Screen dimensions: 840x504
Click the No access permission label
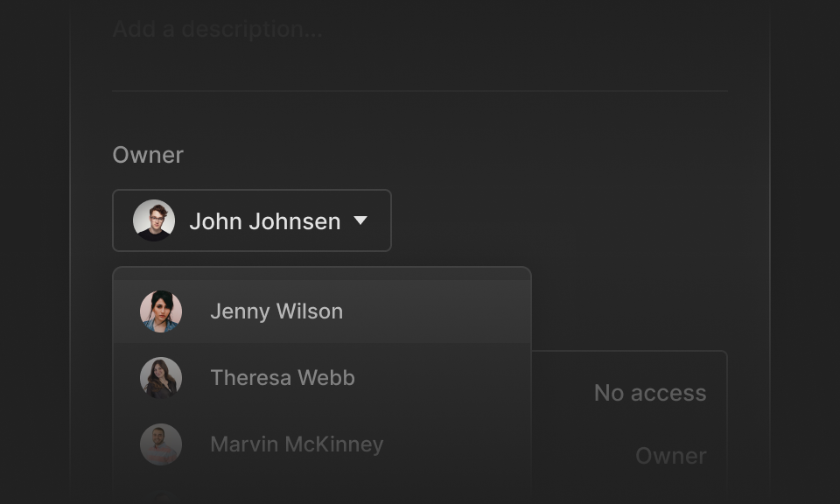click(x=650, y=393)
